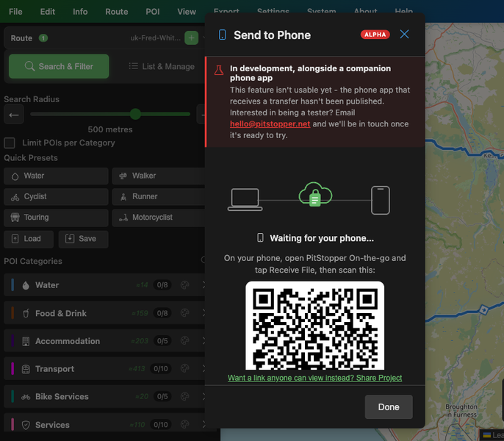Apply the Walker quick preset
Screen dimensions: 504x441
click(x=159, y=176)
